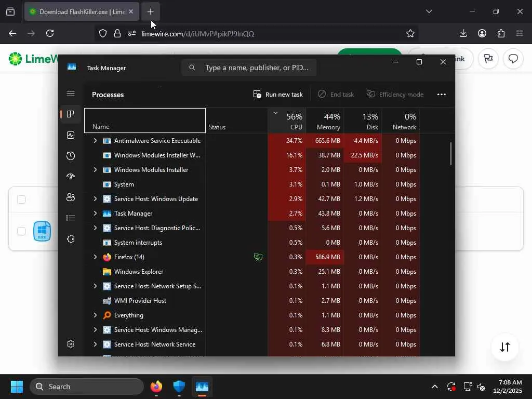Close the Download FlashKiller.exe tab

coord(131,11)
